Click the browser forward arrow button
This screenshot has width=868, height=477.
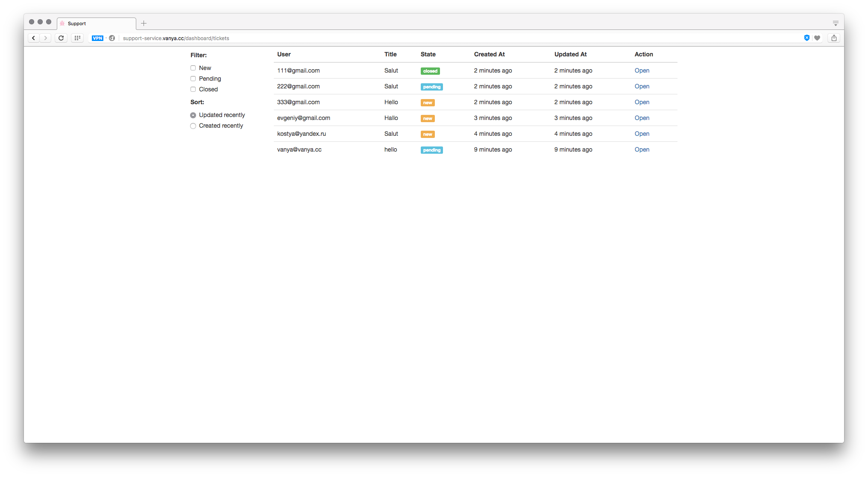coord(46,38)
